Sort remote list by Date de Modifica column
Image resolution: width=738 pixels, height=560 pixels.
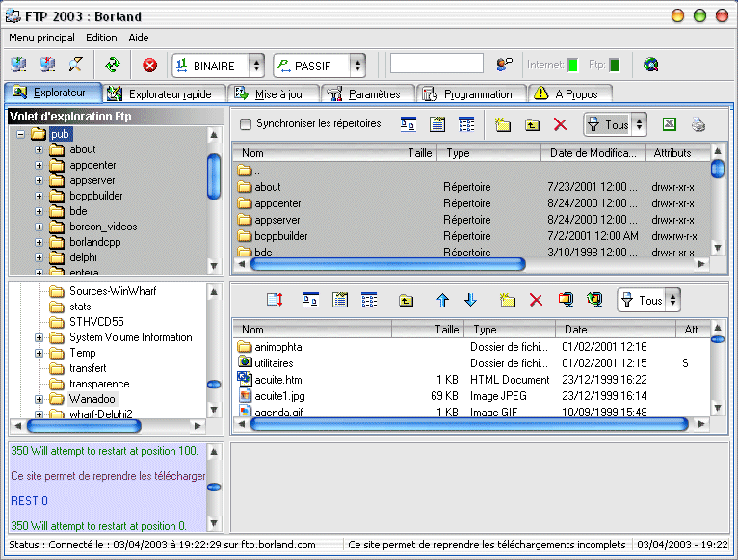coord(593,153)
